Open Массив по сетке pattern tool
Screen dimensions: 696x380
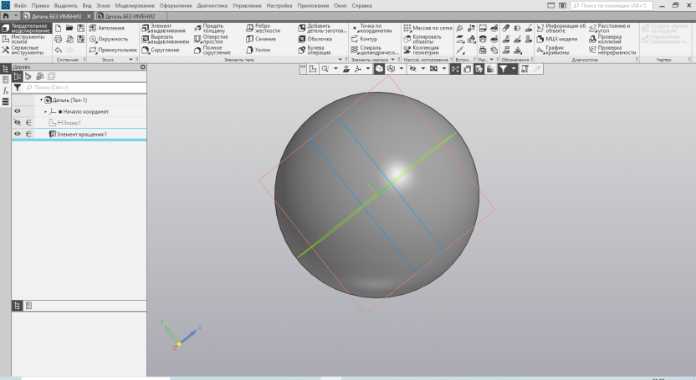click(x=427, y=28)
